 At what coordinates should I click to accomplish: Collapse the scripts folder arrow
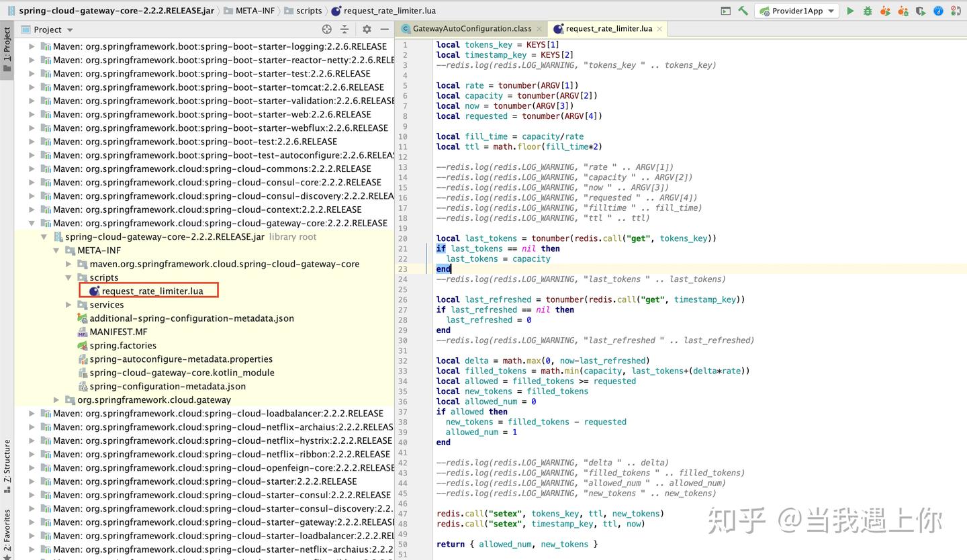[68, 277]
